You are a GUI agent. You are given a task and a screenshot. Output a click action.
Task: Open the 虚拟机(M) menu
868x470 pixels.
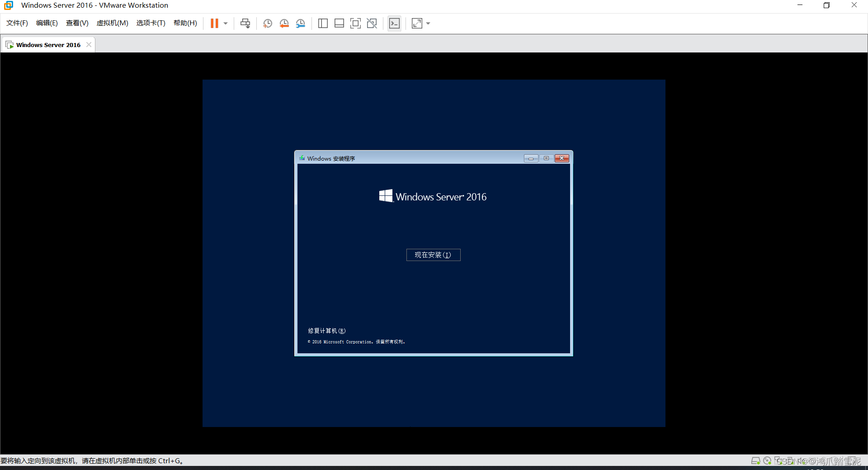click(x=113, y=23)
